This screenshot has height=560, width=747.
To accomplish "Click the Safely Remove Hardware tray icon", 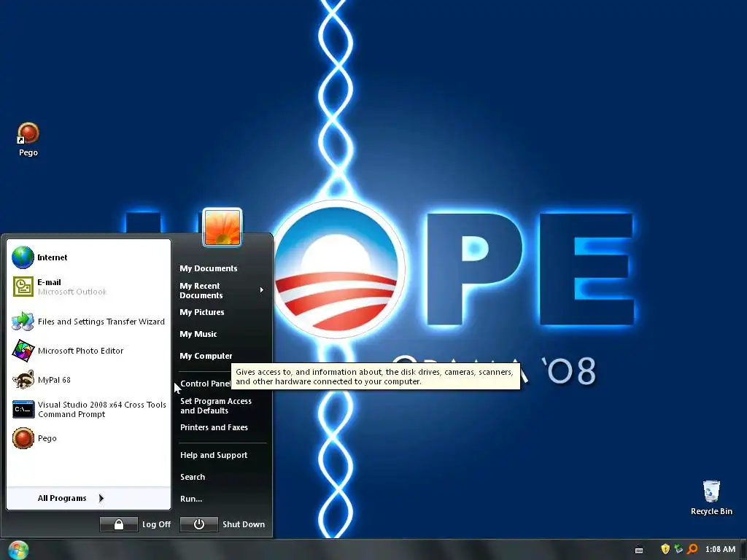I will (678, 549).
